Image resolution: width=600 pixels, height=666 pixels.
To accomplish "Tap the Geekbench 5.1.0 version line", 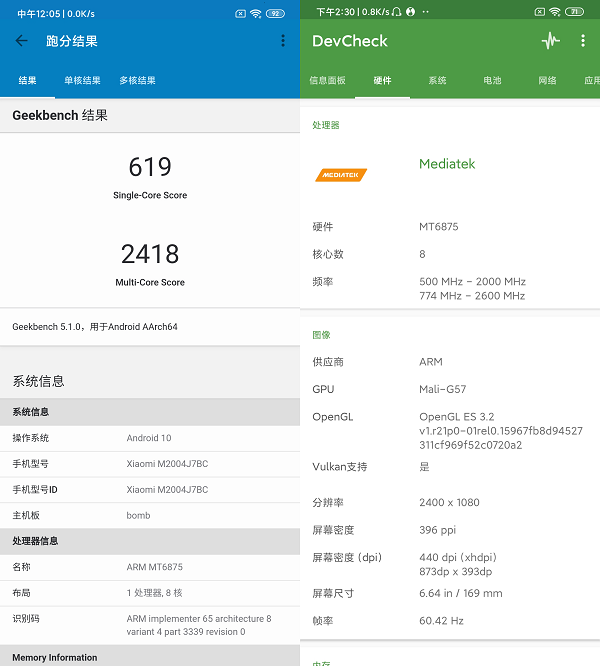I will (95, 327).
